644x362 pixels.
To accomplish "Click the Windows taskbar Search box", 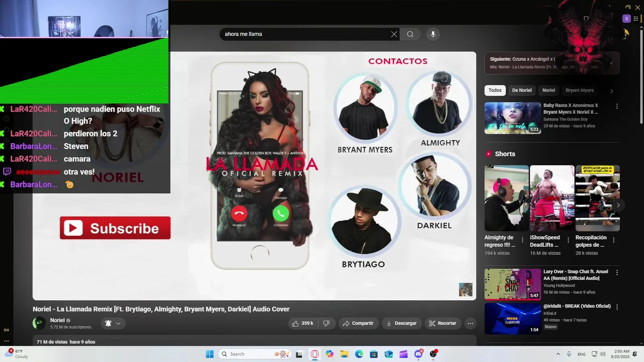I will click(x=255, y=354).
